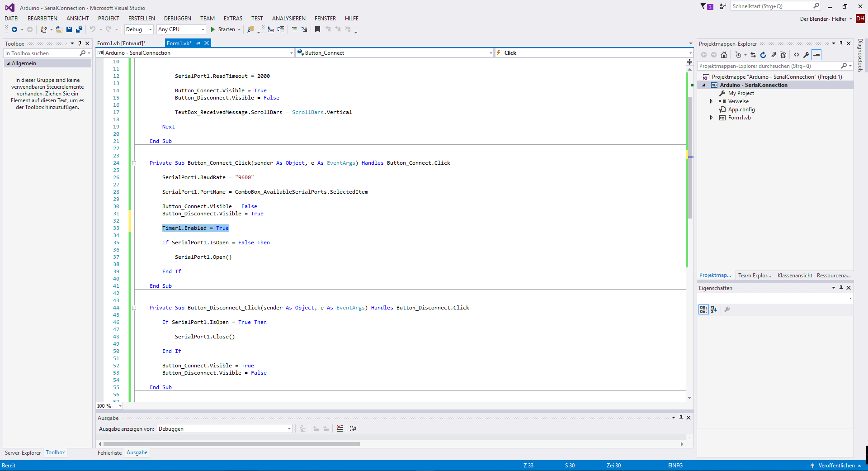Open a new project with New Project icon
The height and width of the screenshot is (471, 868).
pos(44,29)
